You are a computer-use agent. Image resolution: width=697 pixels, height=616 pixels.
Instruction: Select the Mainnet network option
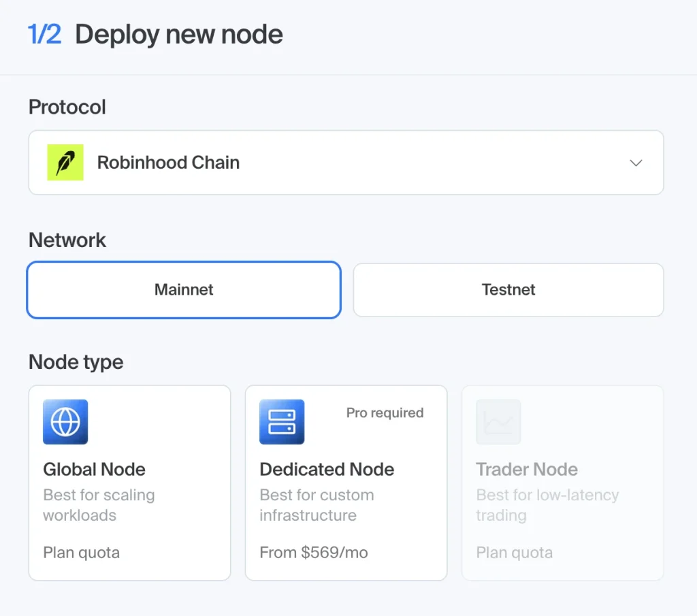[184, 290]
